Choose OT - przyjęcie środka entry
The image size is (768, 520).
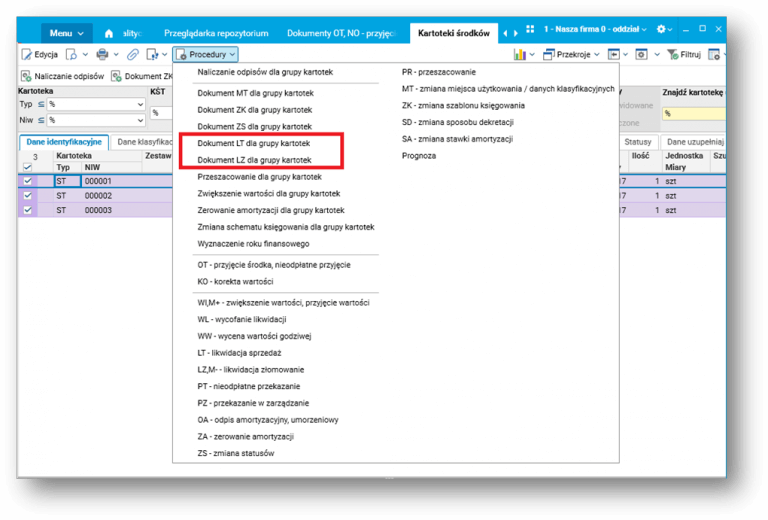pyautogui.click(x=274, y=265)
